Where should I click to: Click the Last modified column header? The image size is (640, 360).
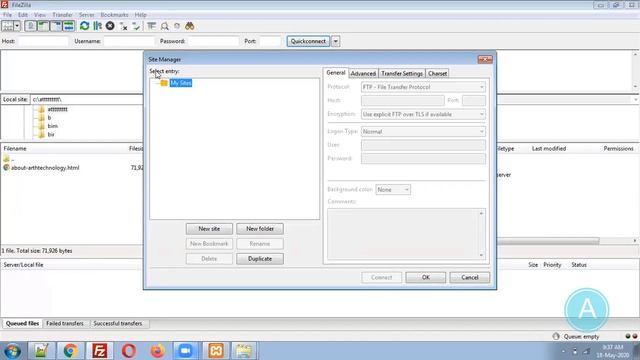tap(549, 149)
